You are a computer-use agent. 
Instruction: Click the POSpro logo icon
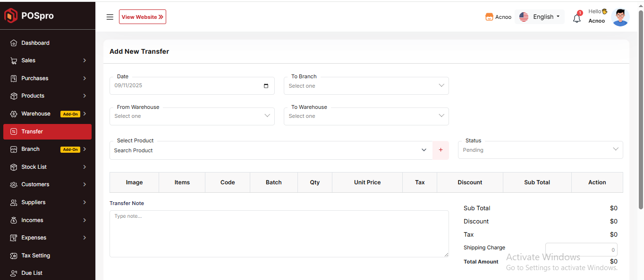[x=11, y=16]
